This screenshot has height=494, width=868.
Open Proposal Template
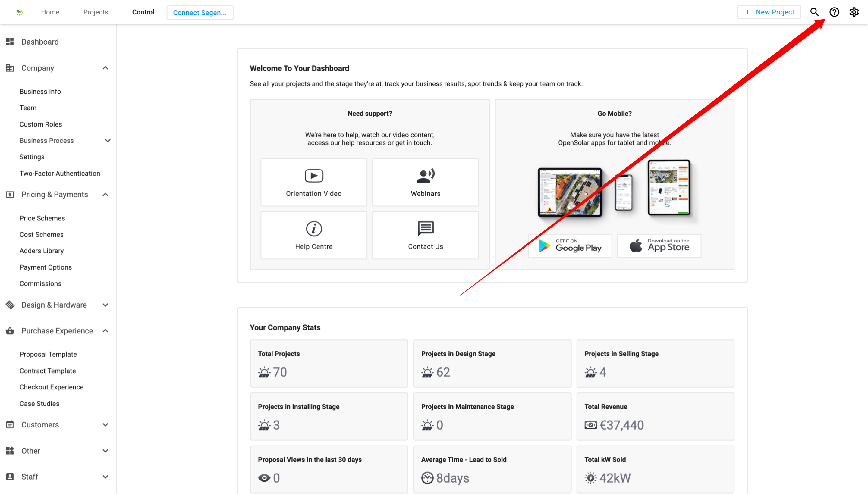pyautogui.click(x=48, y=354)
